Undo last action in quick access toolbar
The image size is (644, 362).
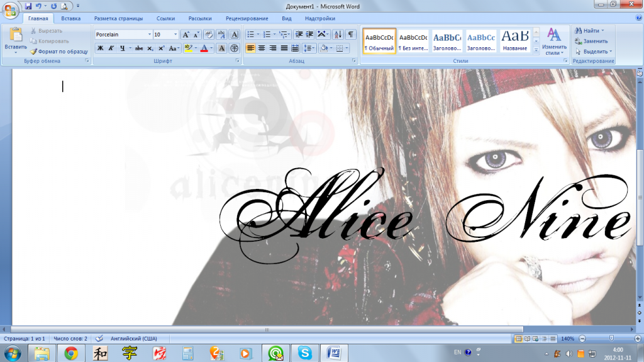(x=38, y=6)
